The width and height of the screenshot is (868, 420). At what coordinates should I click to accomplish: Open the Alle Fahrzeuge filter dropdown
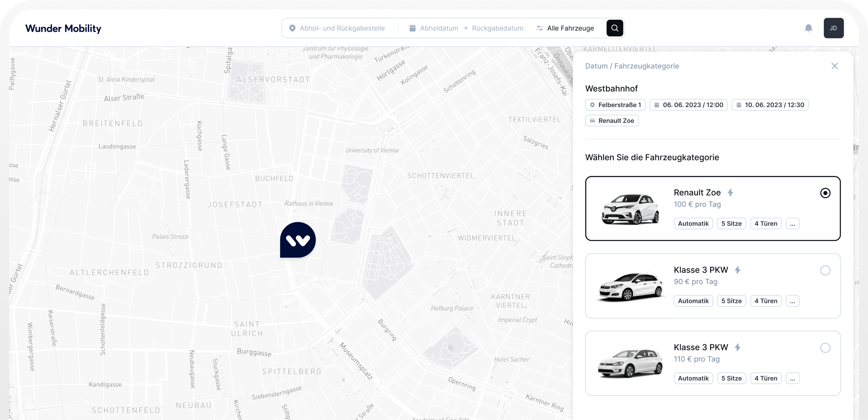tap(566, 28)
